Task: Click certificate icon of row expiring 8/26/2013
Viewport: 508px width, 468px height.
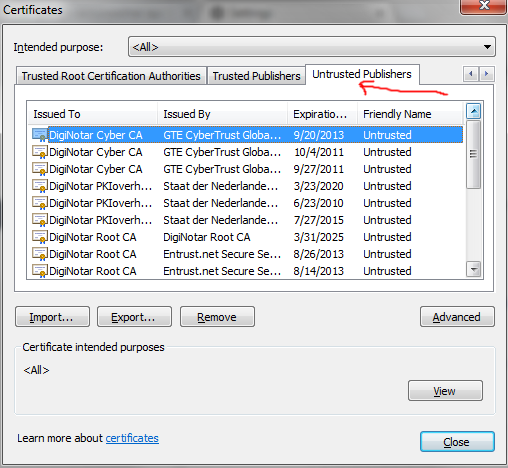Action: 40,254
